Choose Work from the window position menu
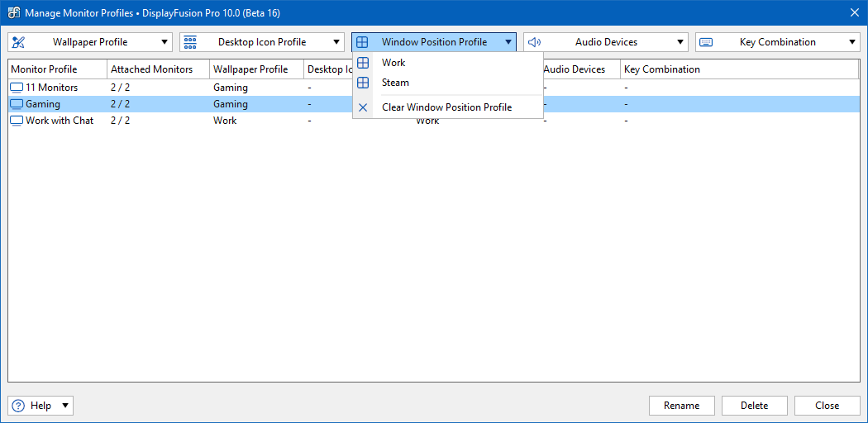Viewport: 868px width, 423px height. (448, 63)
